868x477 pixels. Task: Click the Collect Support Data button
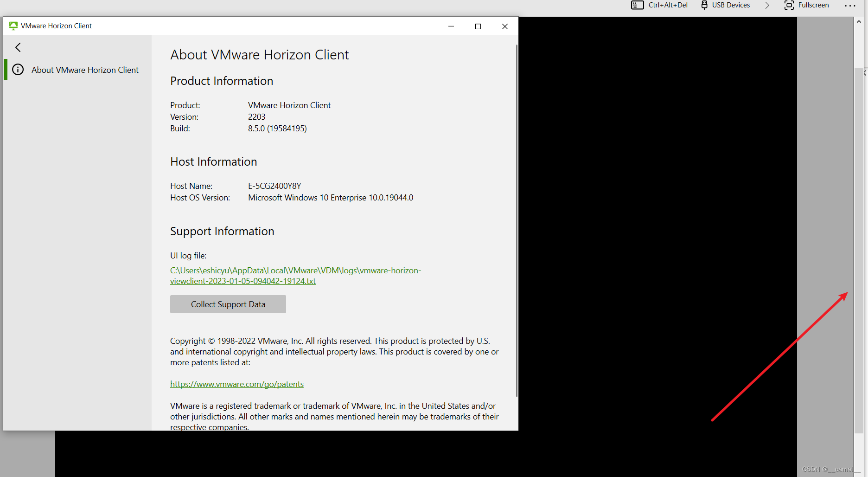click(x=228, y=304)
